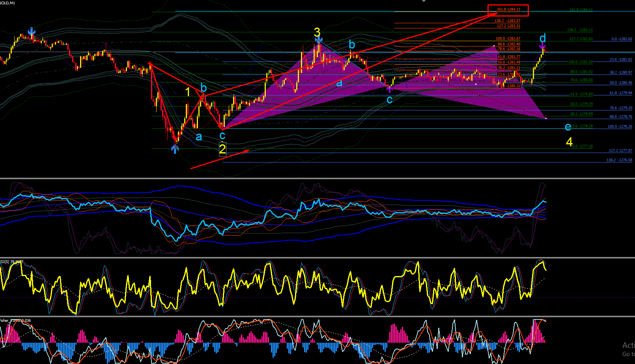Click the cyan 'b' label right of yellow wave 3

pos(352,44)
